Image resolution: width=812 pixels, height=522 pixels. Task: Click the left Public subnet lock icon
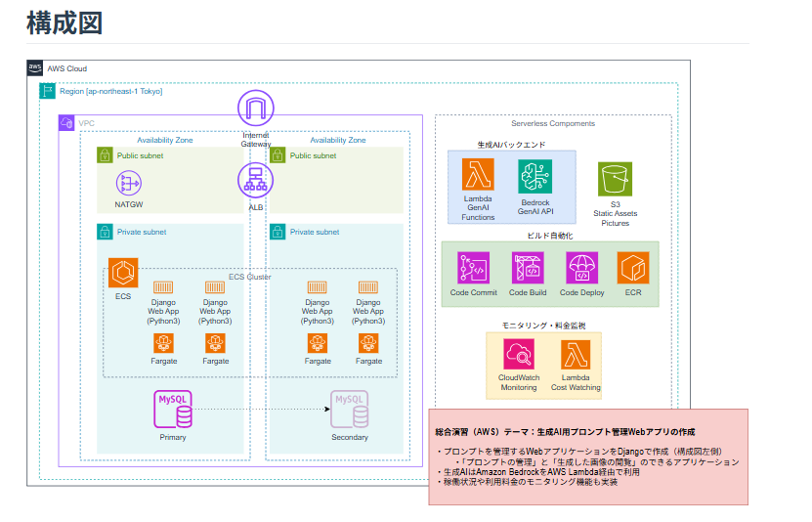105,154
